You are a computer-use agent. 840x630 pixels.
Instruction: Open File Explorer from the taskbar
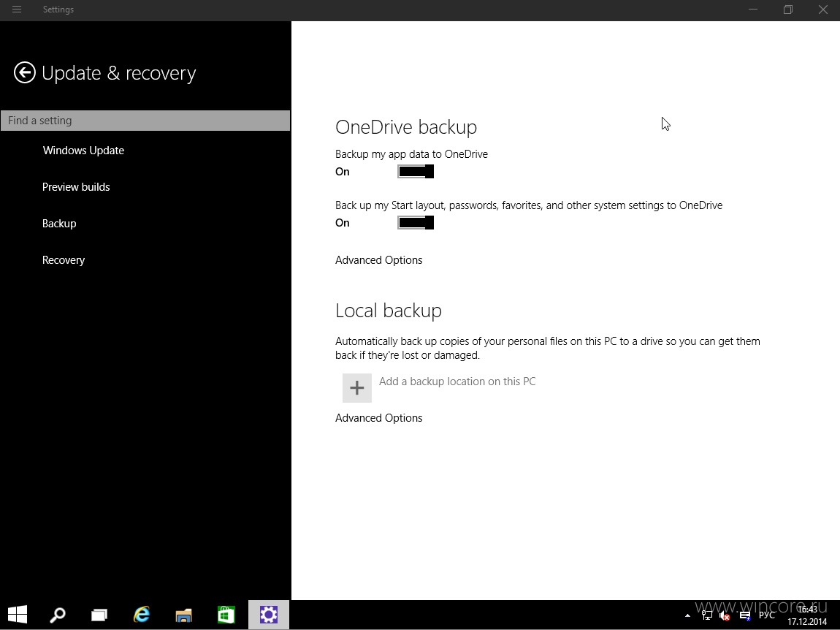coord(184,615)
